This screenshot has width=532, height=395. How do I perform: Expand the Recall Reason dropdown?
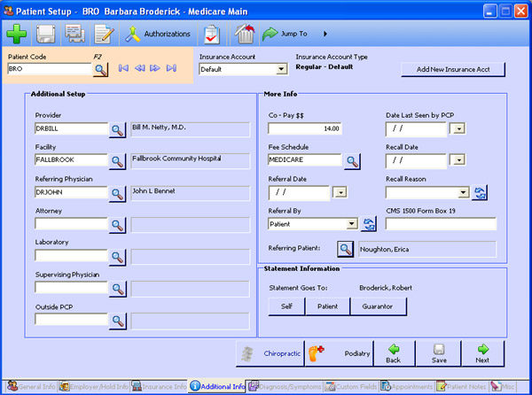[464, 192]
